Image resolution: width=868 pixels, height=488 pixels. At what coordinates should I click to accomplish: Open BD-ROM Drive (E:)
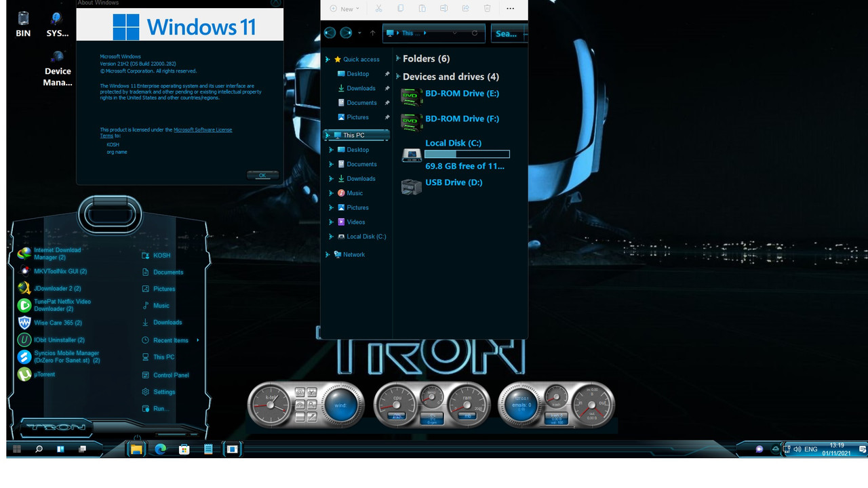pos(450,96)
